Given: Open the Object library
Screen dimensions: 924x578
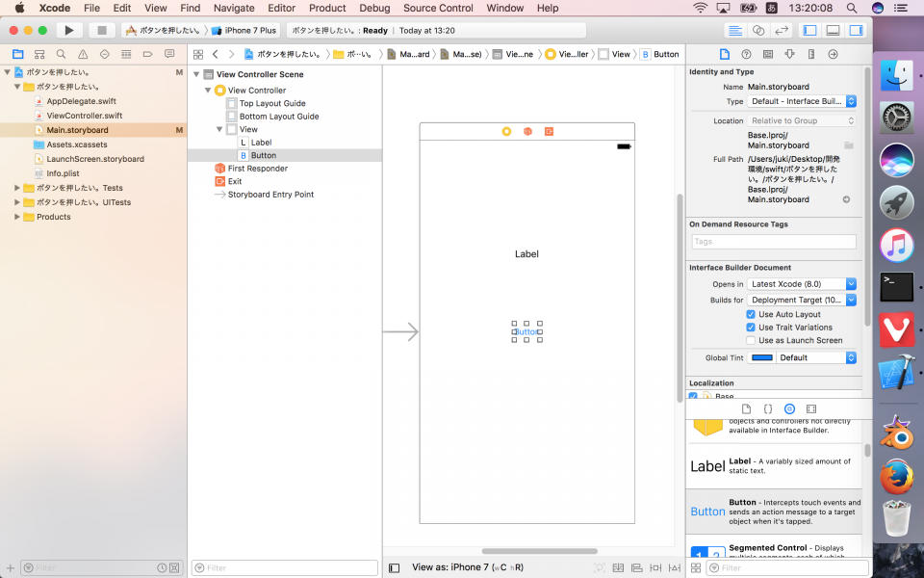Looking at the screenshot, I should tap(789, 408).
